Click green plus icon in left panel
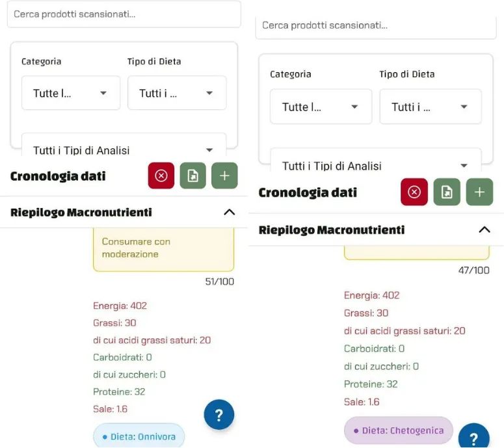Image resolution: width=504 pixels, height=448 pixels. [x=224, y=176]
